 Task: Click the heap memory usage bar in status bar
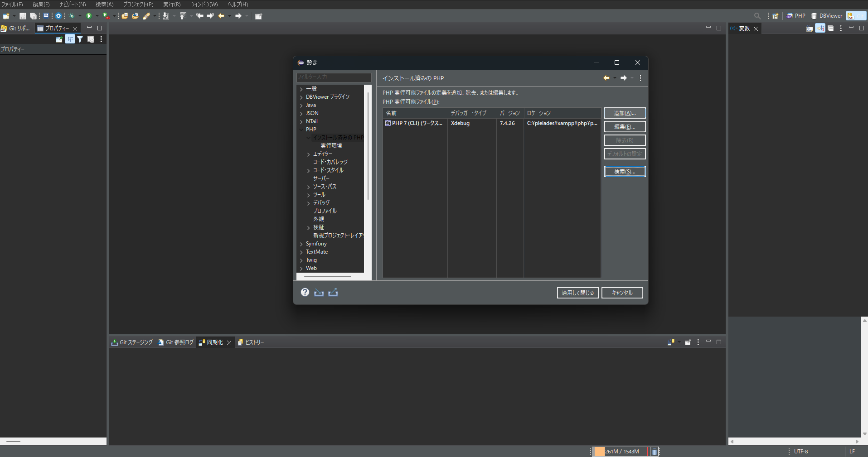pos(620,452)
